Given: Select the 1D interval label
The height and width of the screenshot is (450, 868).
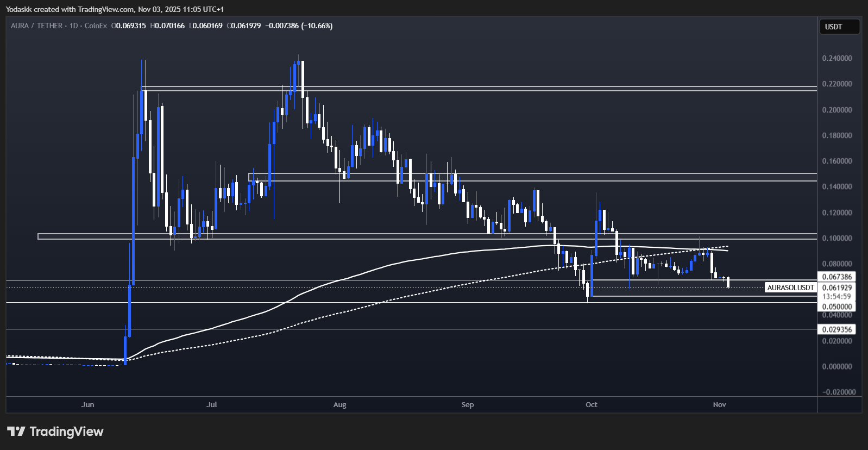Looking at the screenshot, I should point(74,26).
